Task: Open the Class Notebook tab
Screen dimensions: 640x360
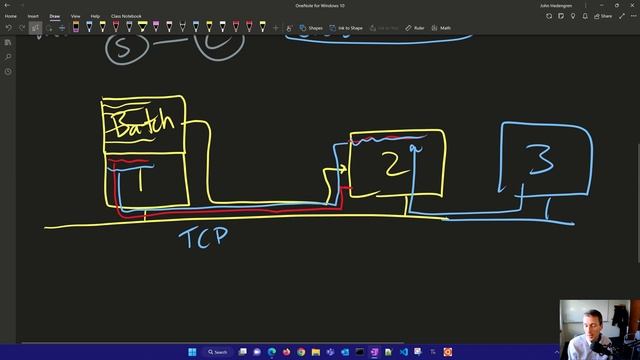Action: [126, 16]
